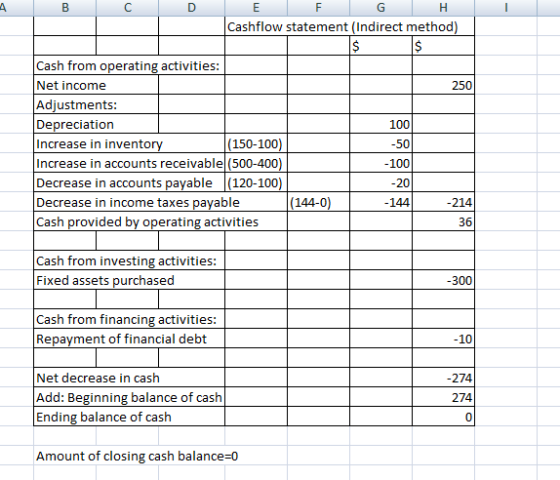The width and height of the screenshot is (560, 480).
Task: Click 'Fixed assets purchased' cell
Action: point(129,280)
